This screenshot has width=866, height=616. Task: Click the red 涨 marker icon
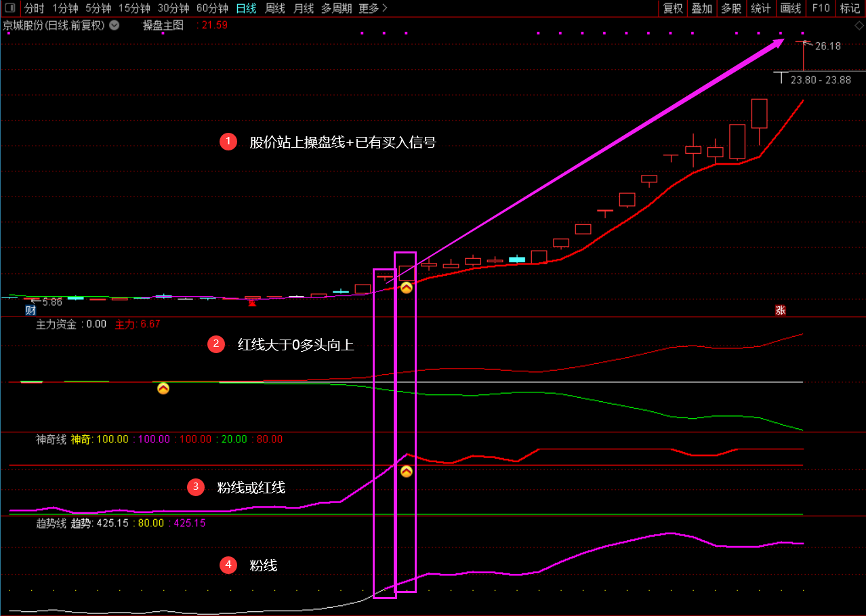(780, 310)
